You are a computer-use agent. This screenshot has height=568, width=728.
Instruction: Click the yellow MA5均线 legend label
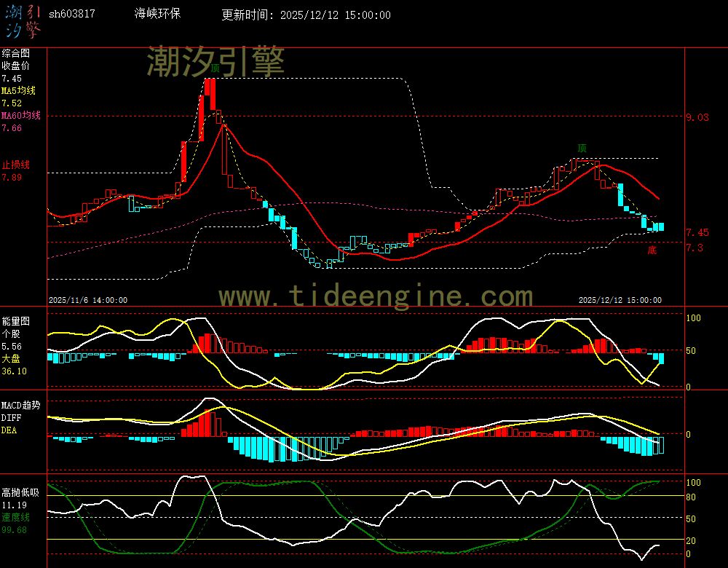[x=18, y=90]
